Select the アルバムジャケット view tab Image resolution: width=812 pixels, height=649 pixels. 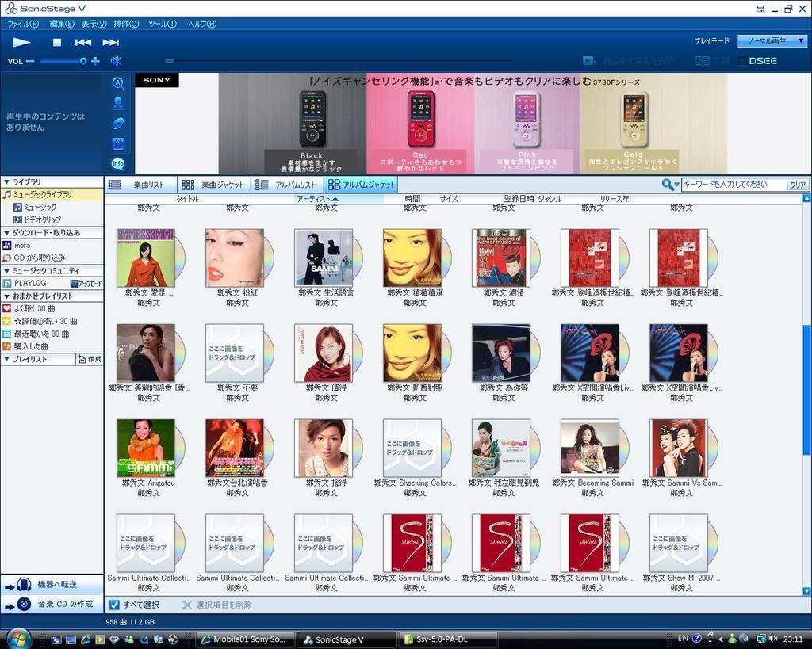361,185
